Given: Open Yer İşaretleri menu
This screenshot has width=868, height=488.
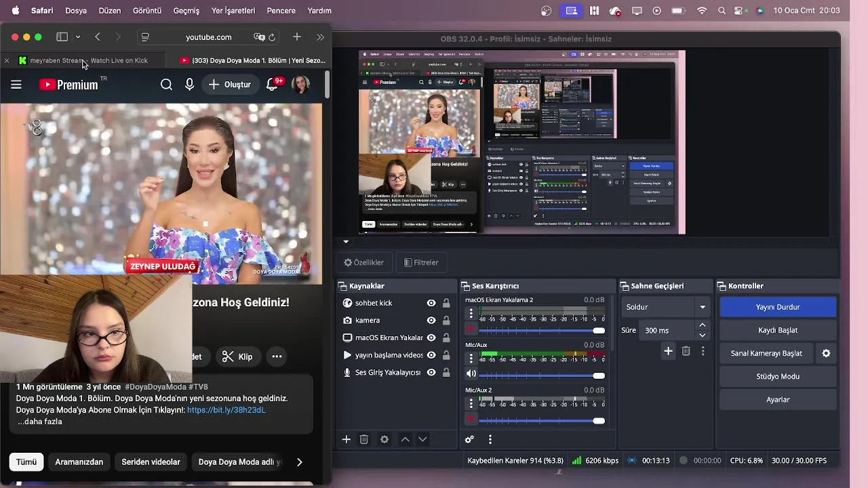Looking at the screenshot, I should click(x=233, y=10).
